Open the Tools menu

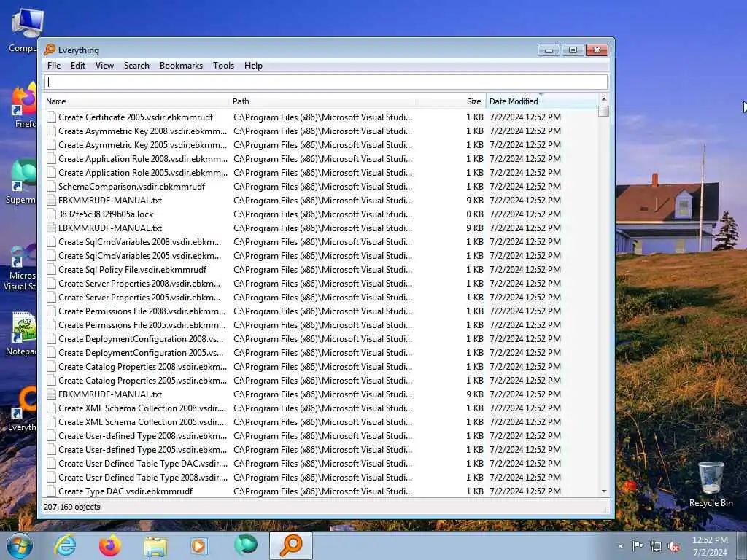tap(223, 66)
